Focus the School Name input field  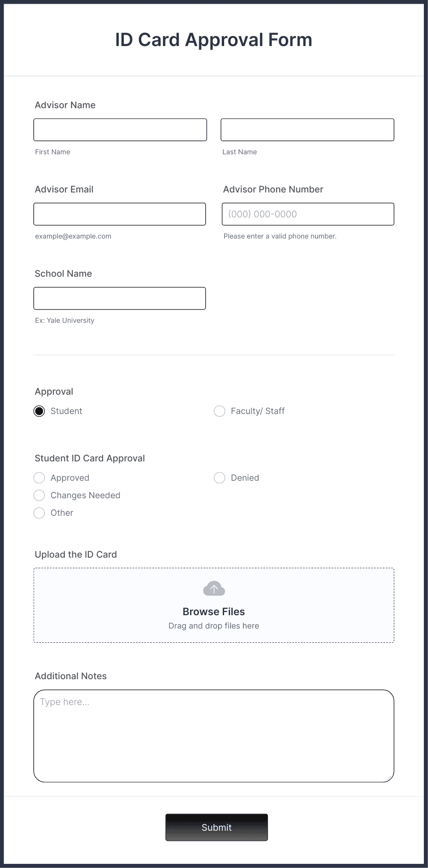click(x=120, y=298)
